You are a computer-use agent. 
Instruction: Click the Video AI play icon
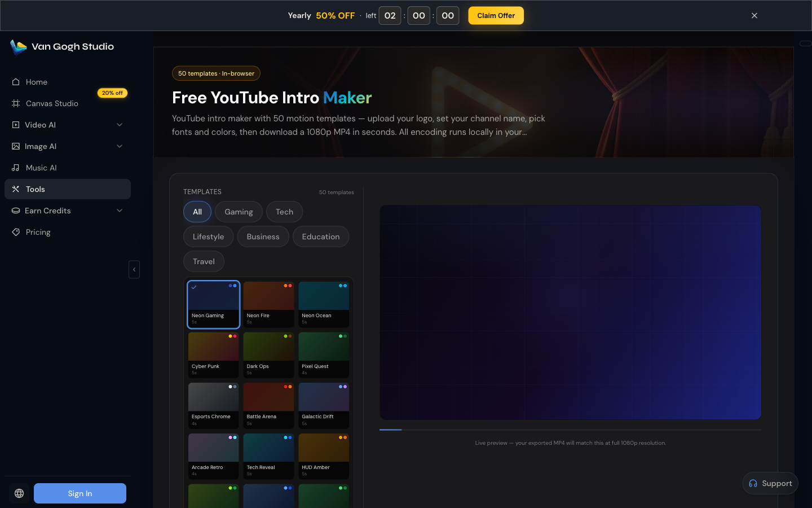[16, 125]
